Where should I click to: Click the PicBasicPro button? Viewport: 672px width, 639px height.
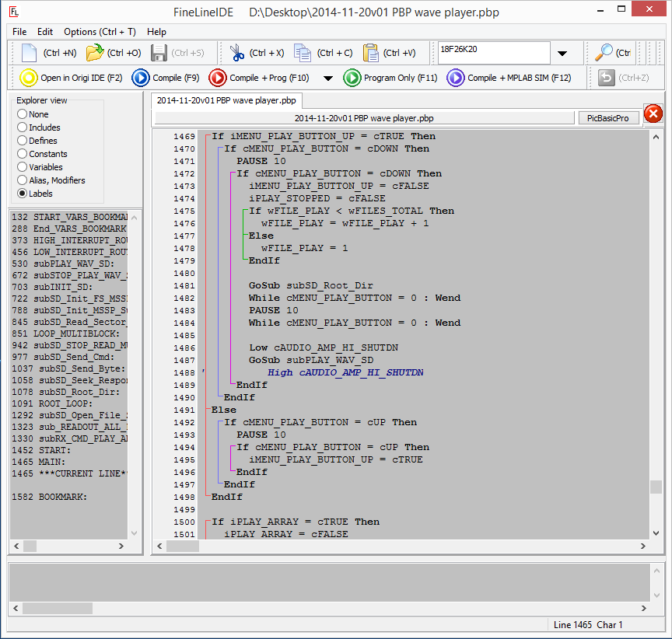click(607, 118)
